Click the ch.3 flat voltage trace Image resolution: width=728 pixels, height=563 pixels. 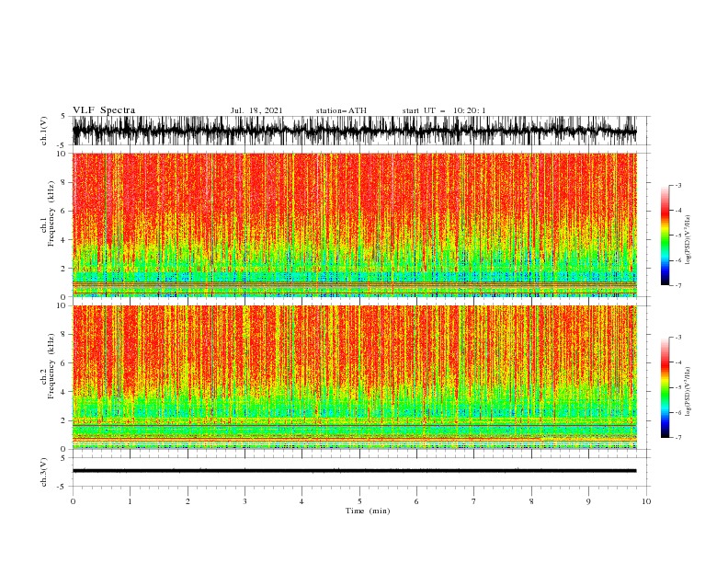(355, 471)
